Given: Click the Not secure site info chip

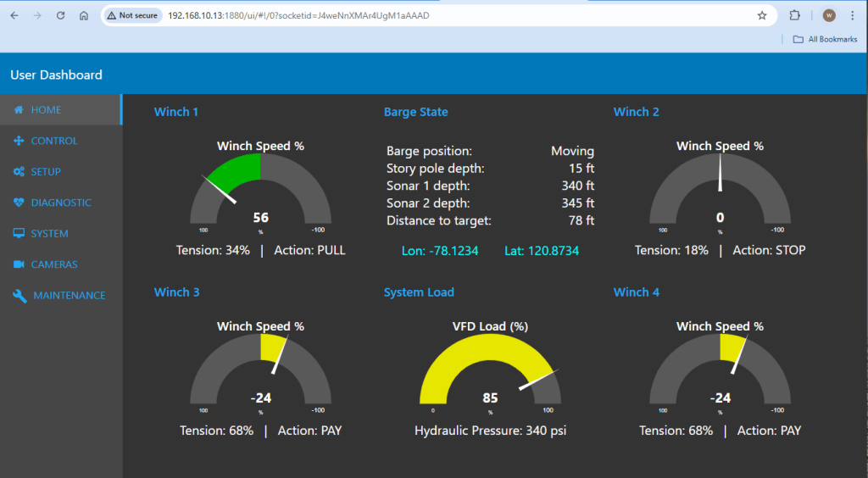Looking at the screenshot, I should click(x=132, y=15).
